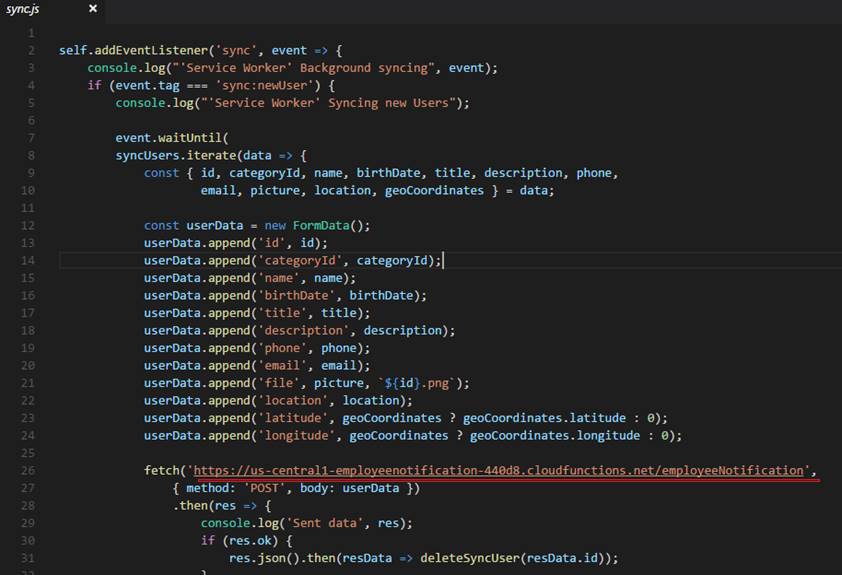
Task: Click the 'POST' method string
Action: click(x=264, y=489)
